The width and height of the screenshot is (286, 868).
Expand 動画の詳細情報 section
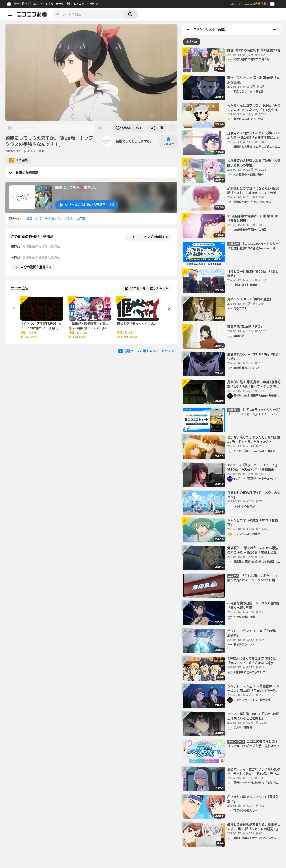91,173
